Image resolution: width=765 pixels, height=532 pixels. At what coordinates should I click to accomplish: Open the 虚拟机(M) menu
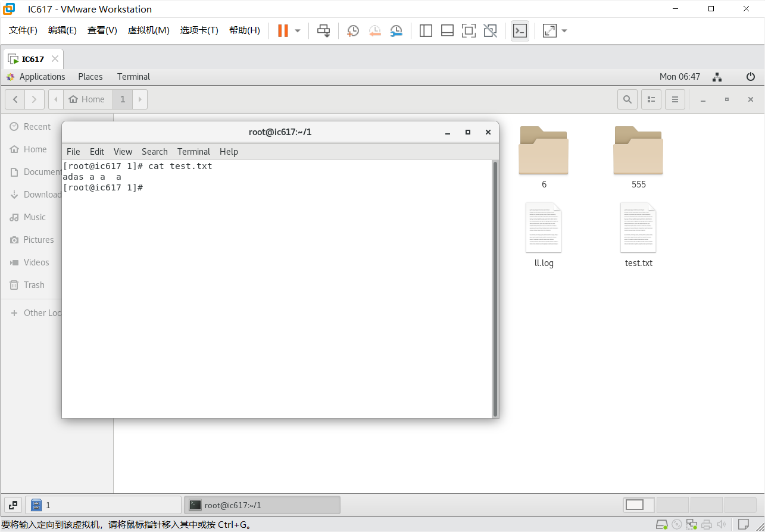[149, 30]
